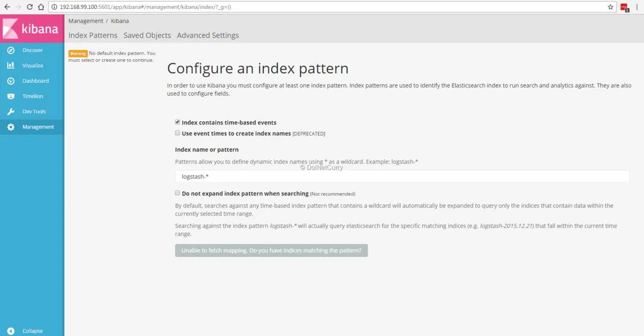Click Dev Tools label in sidebar

[34, 112]
